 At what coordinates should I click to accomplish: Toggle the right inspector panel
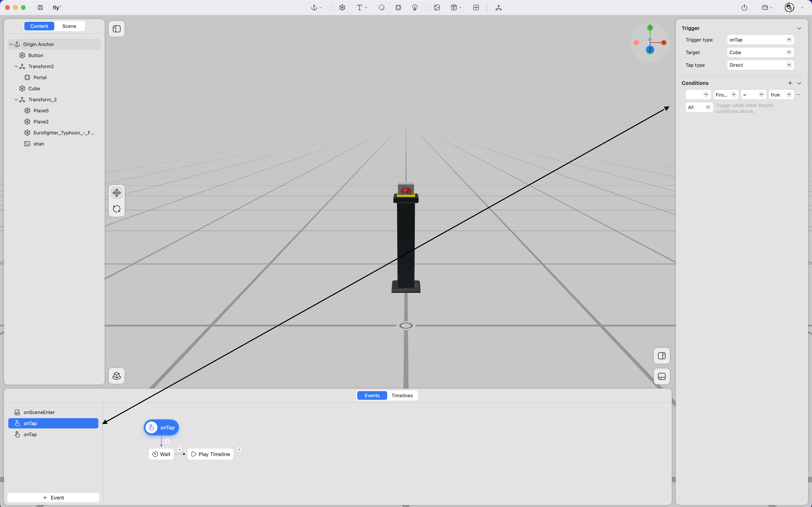pyautogui.click(x=661, y=356)
